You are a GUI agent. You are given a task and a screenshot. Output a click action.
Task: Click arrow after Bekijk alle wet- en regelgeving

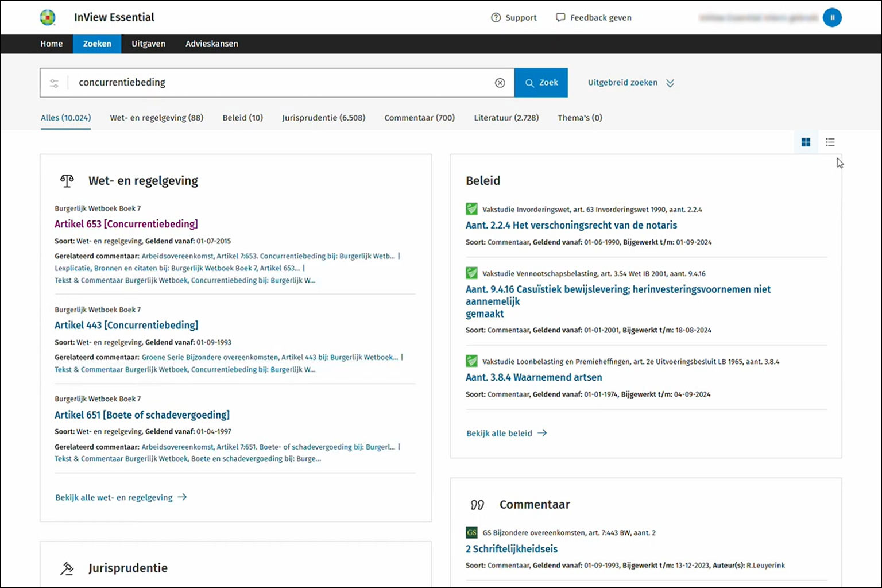(182, 497)
